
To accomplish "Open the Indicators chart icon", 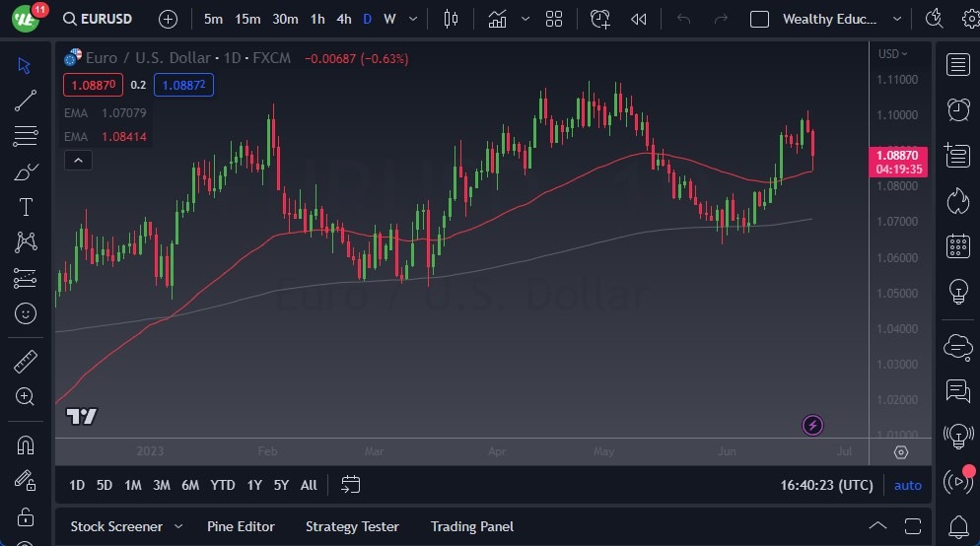I will click(498, 19).
